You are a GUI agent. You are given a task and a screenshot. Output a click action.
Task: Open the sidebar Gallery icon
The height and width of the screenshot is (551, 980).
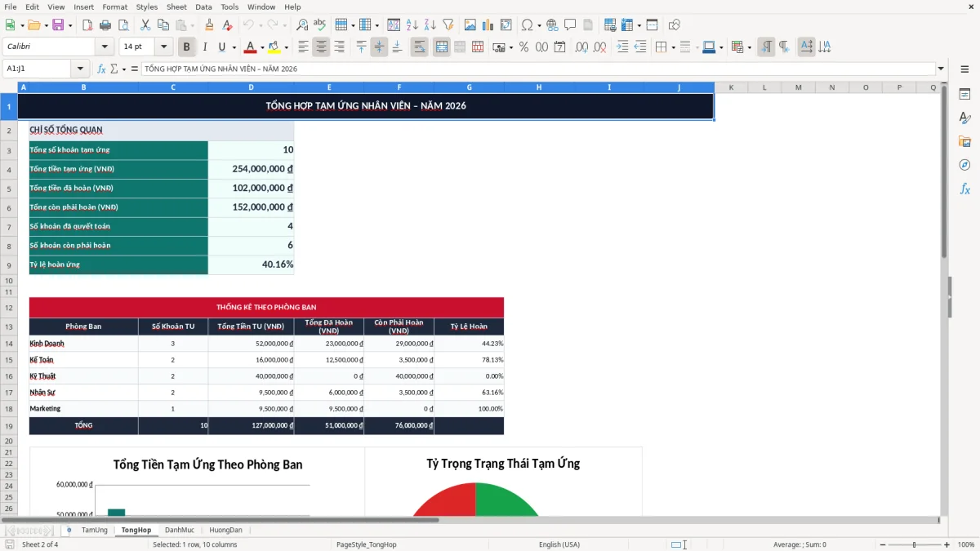point(964,141)
